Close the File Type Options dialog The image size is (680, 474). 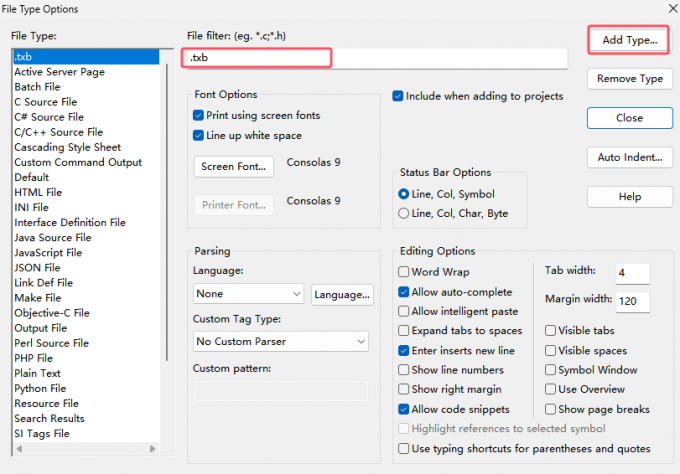click(x=629, y=118)
